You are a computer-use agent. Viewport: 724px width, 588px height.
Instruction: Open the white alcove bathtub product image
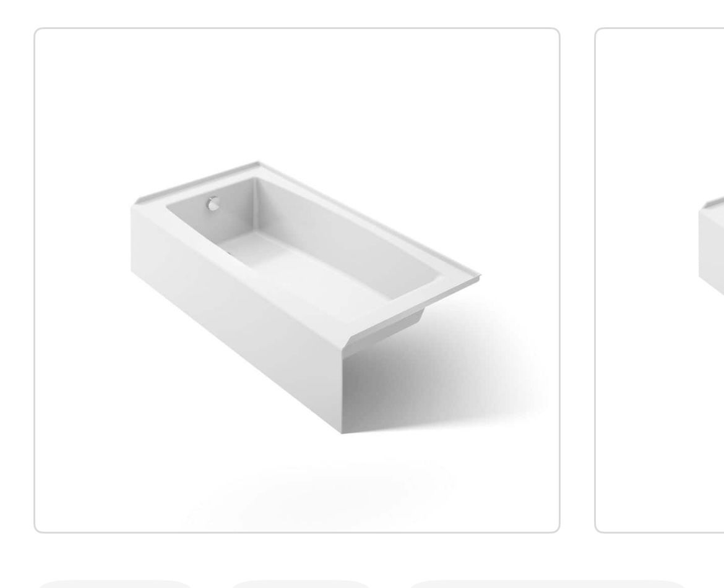pyautogui.click(x=297, y=280)
